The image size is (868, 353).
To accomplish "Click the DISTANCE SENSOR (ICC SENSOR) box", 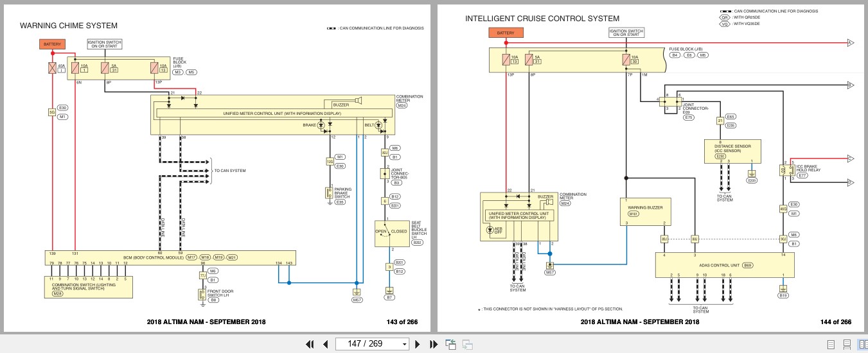I will click(x=732, y=151).
